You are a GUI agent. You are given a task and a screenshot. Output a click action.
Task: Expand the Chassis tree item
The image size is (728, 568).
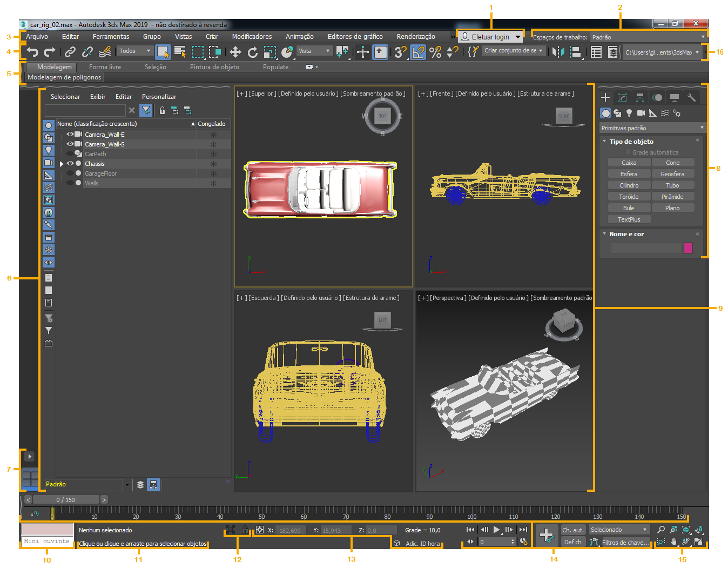coord(62,164)
